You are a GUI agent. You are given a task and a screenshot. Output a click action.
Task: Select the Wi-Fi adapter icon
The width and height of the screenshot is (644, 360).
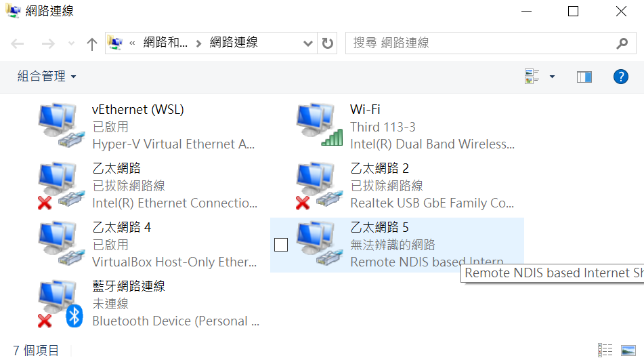(x=320, y=125)
